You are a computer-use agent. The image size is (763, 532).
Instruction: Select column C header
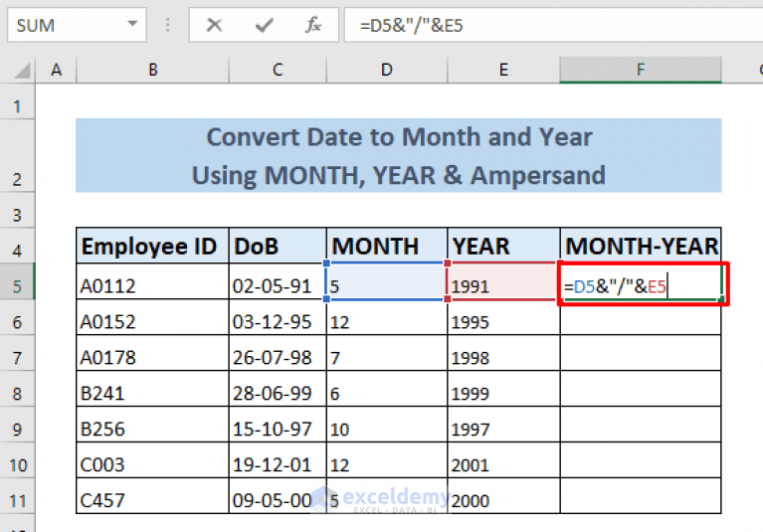coord(278,70)
